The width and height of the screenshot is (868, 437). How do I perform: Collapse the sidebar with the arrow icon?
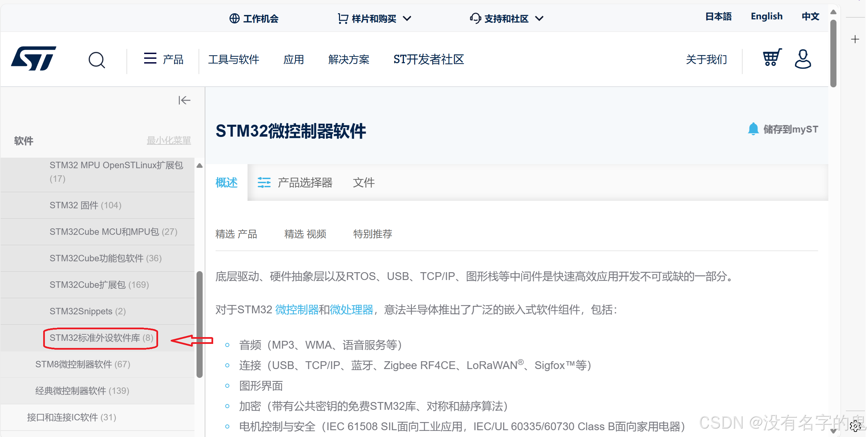point(184,100)
